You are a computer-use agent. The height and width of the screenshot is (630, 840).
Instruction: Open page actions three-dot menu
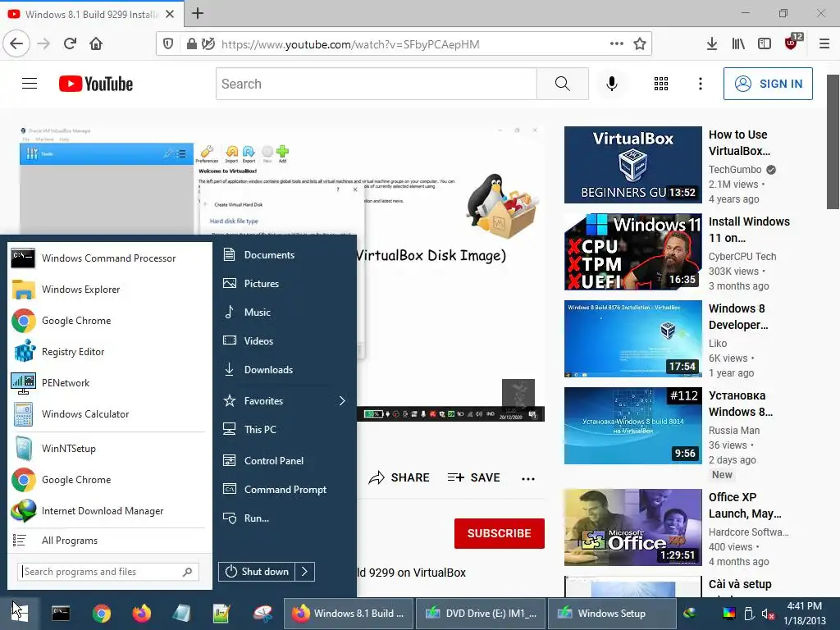[x=617, y=43]
